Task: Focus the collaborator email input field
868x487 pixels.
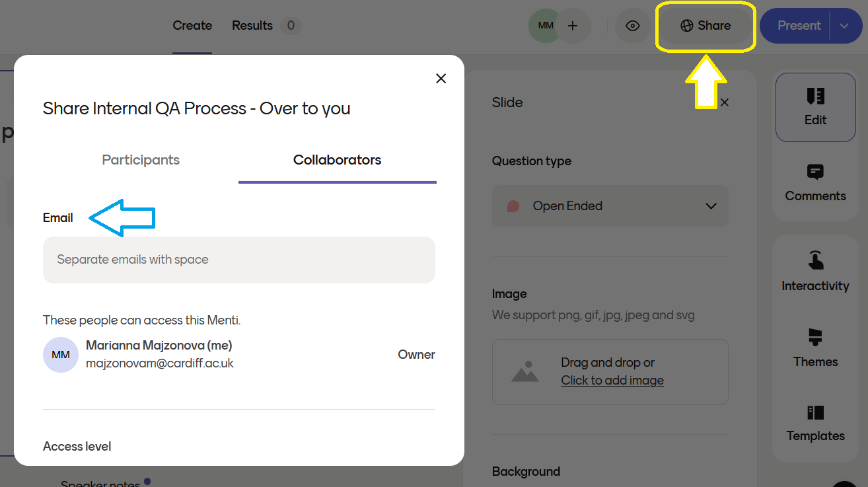Action: coord(239,260)
